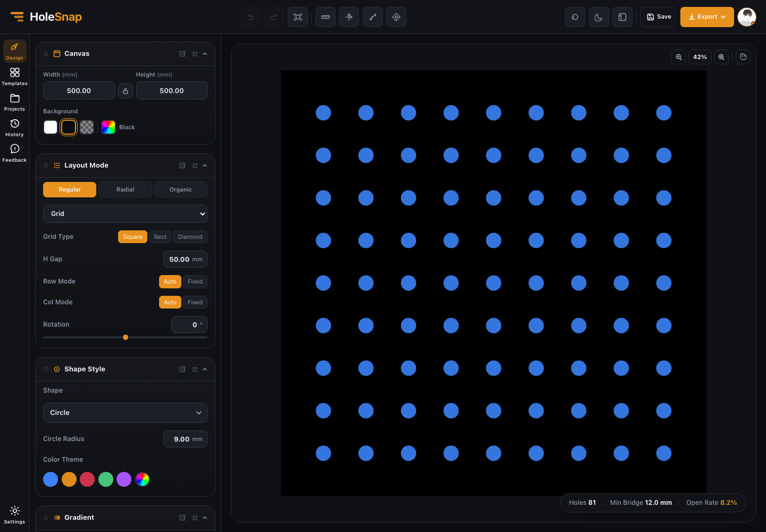Collapse the Shape Style panel

pos(205,369)
